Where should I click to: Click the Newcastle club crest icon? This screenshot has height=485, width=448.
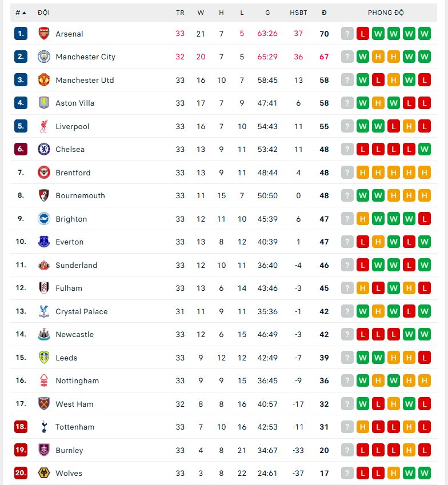click(44, 334)
